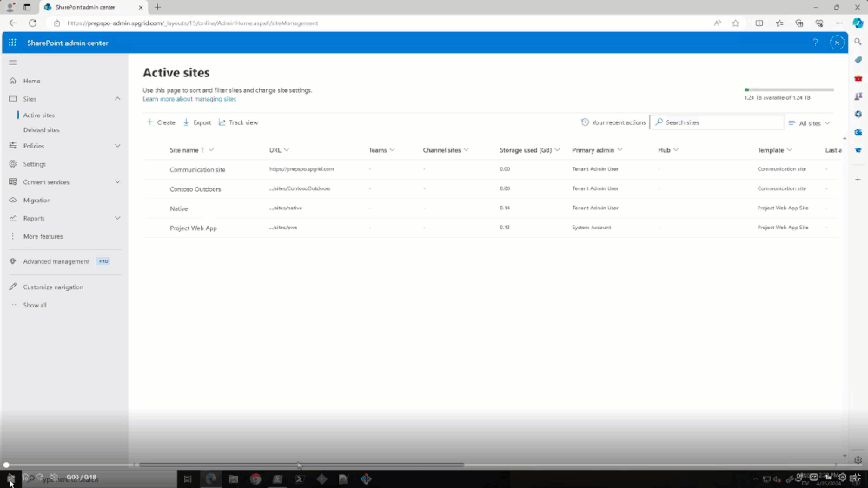Click Show all in the navigation
The height and width of the screenshot is (488, 868).
point(35,305)
